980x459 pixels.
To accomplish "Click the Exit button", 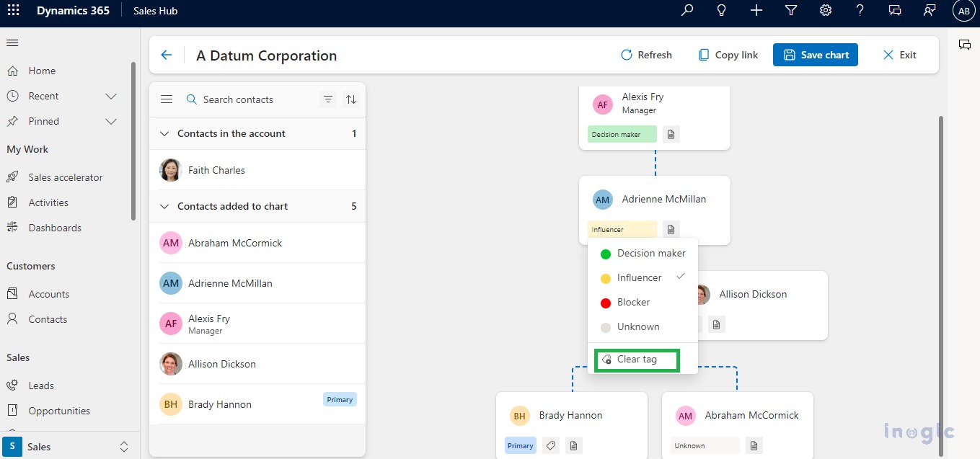I will [900, 55].
